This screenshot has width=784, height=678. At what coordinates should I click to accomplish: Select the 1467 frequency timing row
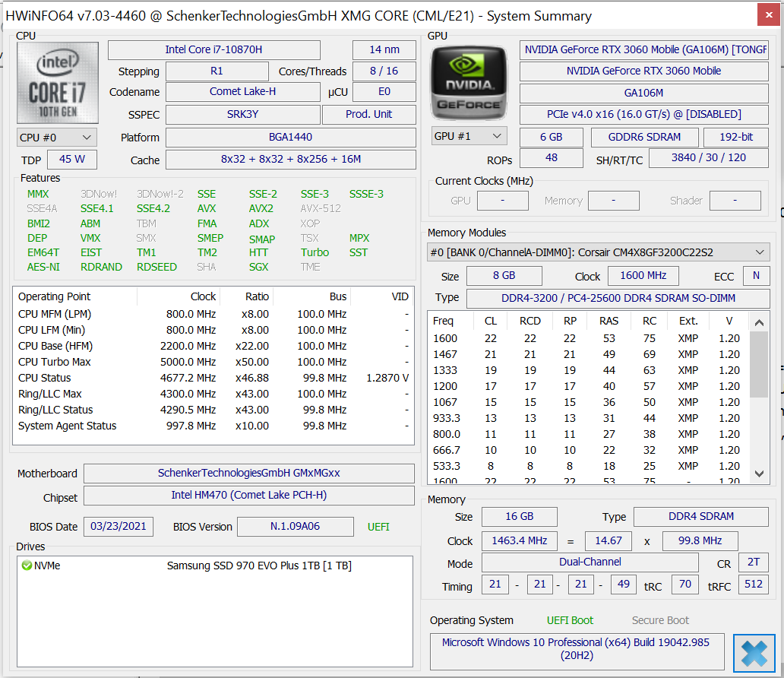589,354
